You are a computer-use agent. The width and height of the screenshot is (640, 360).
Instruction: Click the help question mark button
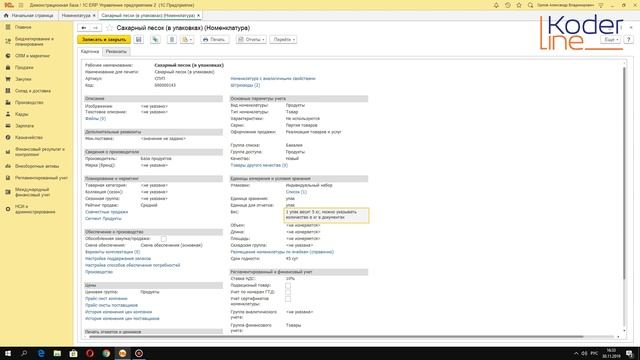tap(629, 40)
